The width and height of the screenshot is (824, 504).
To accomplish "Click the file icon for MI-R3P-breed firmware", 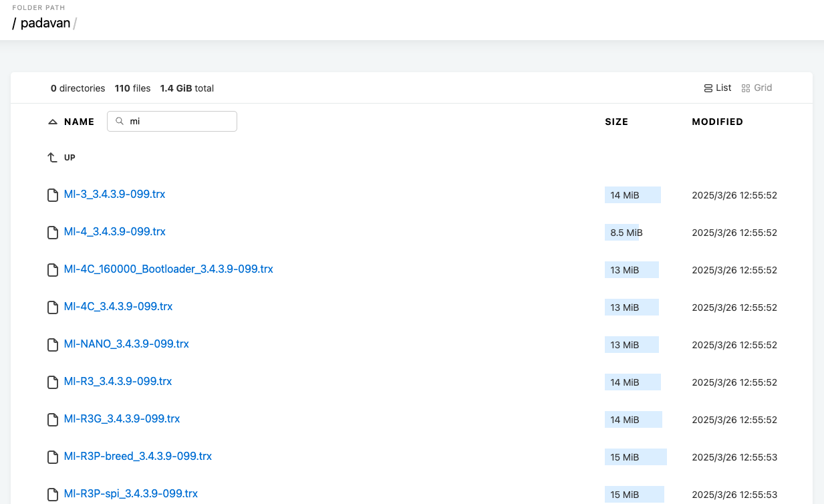I will click(x=52, y=457).
